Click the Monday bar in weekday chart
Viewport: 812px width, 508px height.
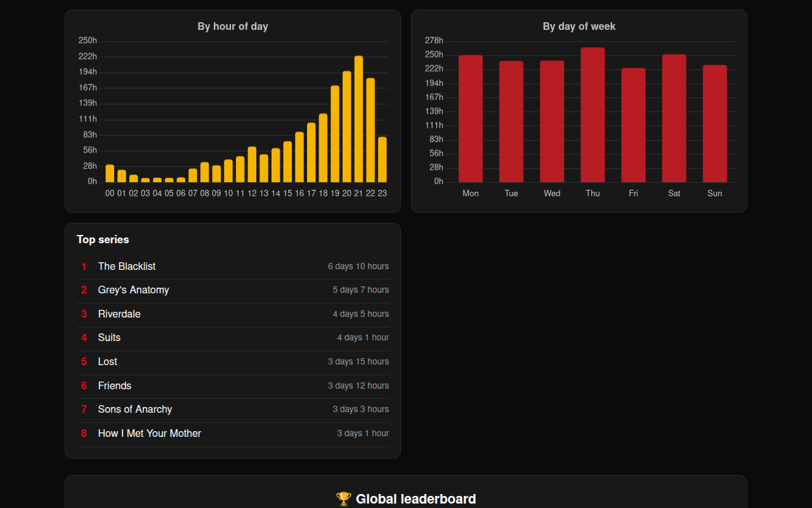click(471, 119)
